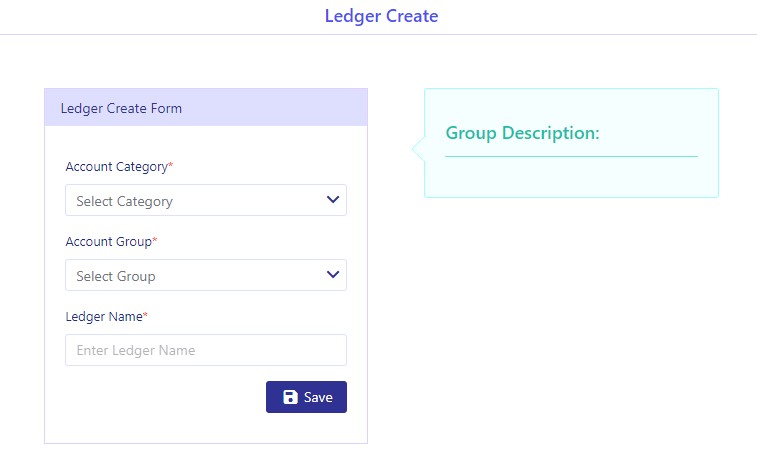
Task: Click the green divider under Group Description
Action: (571, 156)
